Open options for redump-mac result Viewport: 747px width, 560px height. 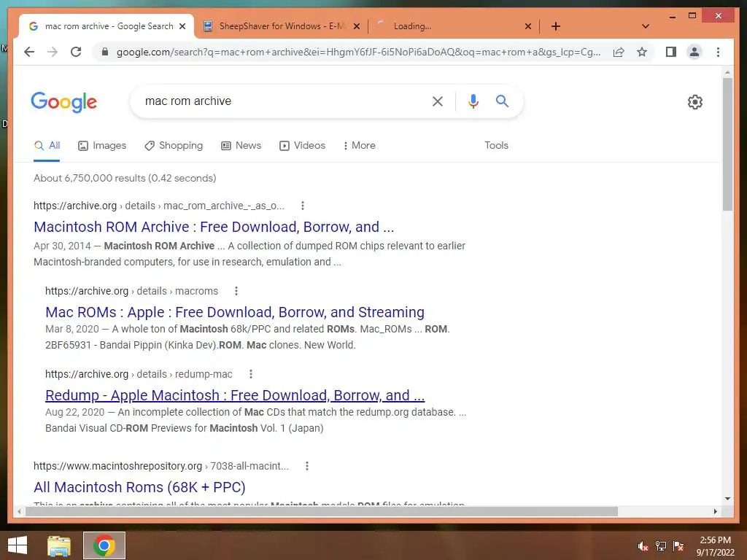(x=251, y=374)
